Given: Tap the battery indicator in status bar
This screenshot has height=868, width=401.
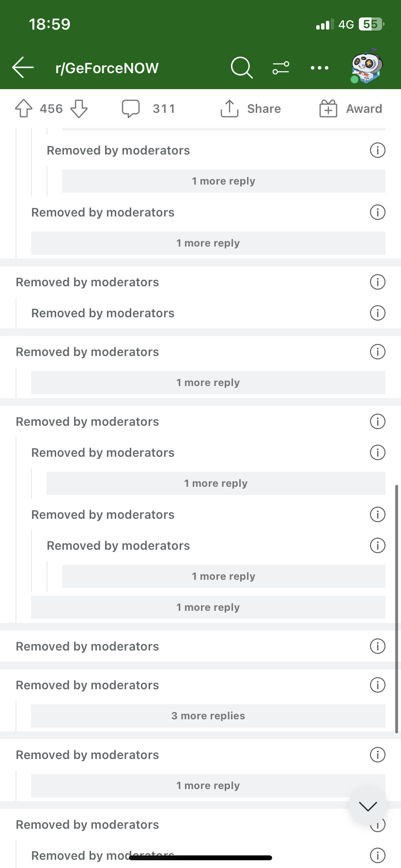Looking at the screenshot, I should 371,24.
